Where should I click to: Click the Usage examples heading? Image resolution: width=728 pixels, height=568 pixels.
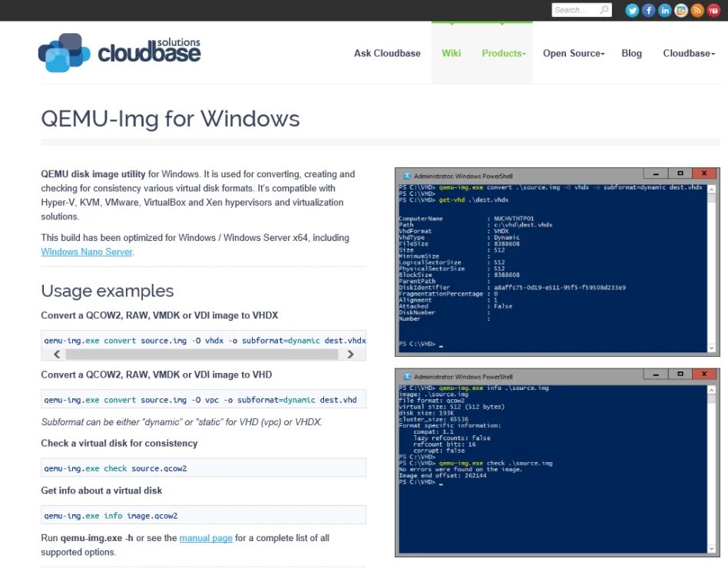point(108,291)
